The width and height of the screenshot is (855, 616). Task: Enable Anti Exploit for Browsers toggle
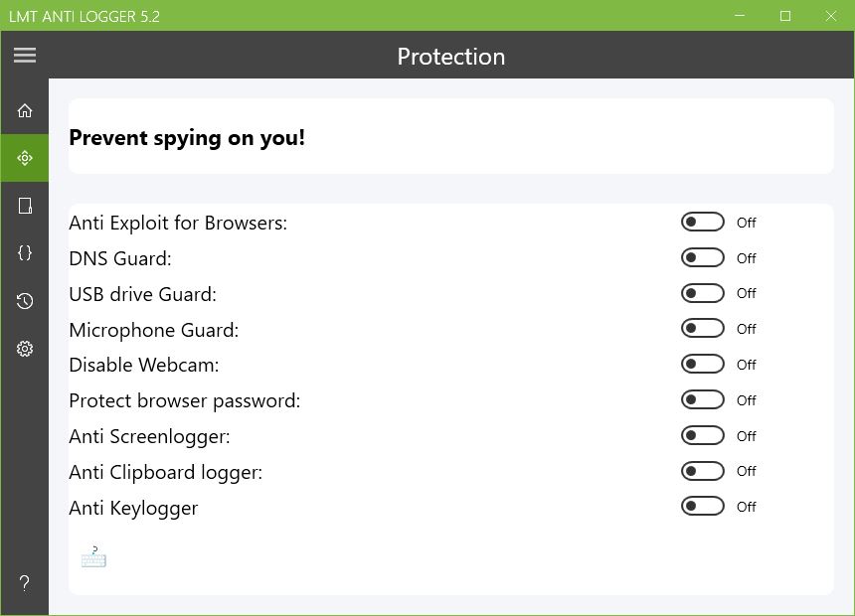point(702,223)
